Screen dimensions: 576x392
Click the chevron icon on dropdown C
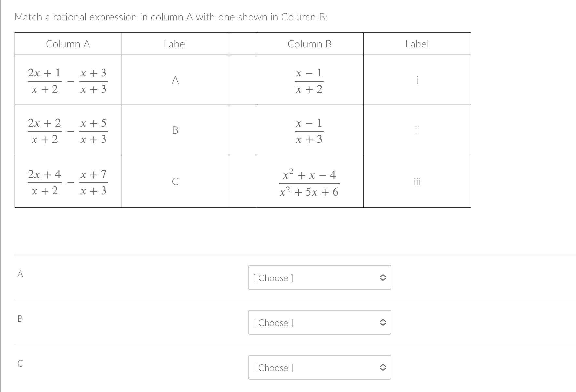click(383, 367)
